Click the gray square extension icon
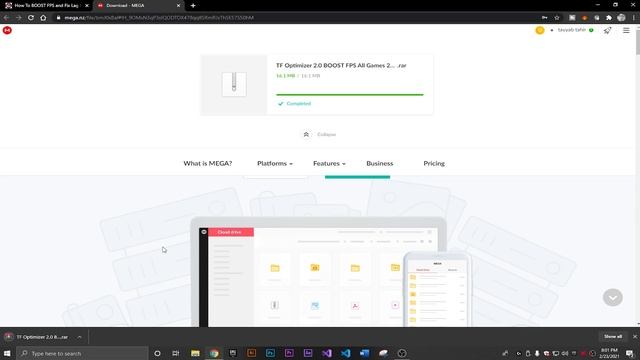640x360 pixels. coord(572,18)
